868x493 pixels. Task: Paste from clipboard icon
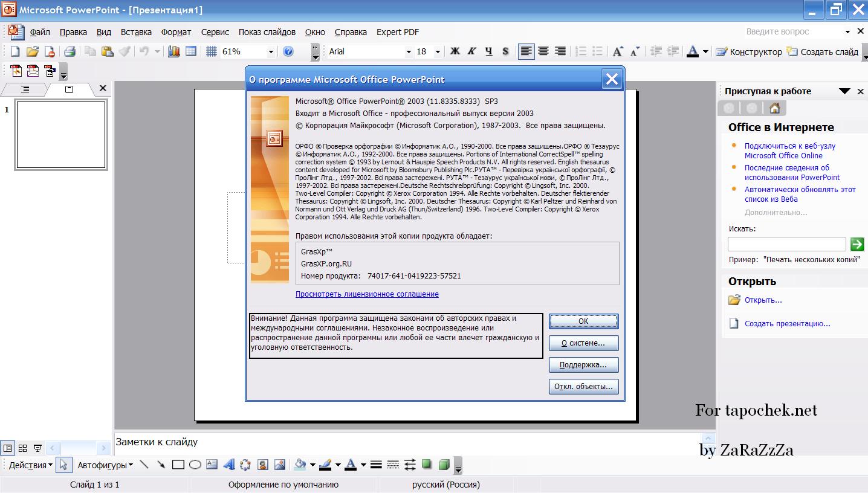[107, 52]
